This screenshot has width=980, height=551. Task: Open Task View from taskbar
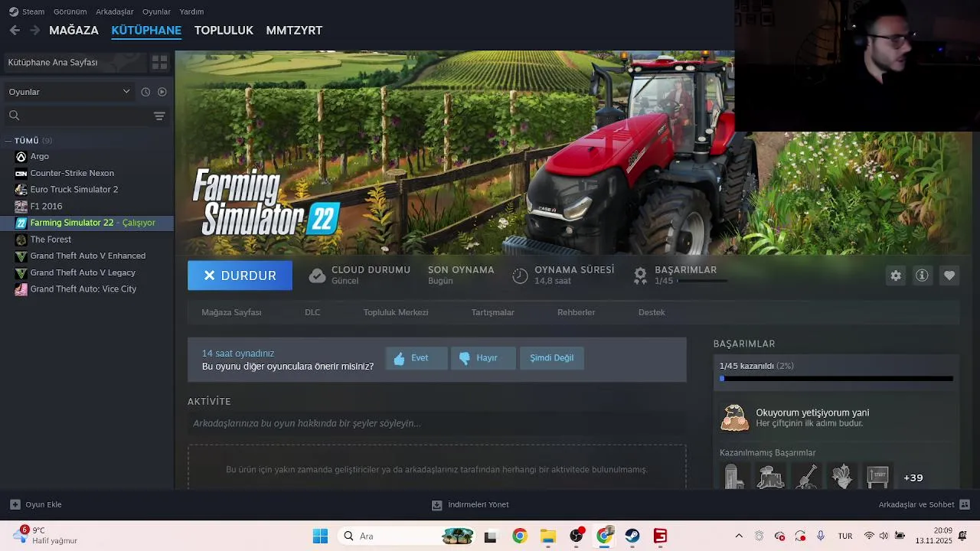[x=490, y=536]
